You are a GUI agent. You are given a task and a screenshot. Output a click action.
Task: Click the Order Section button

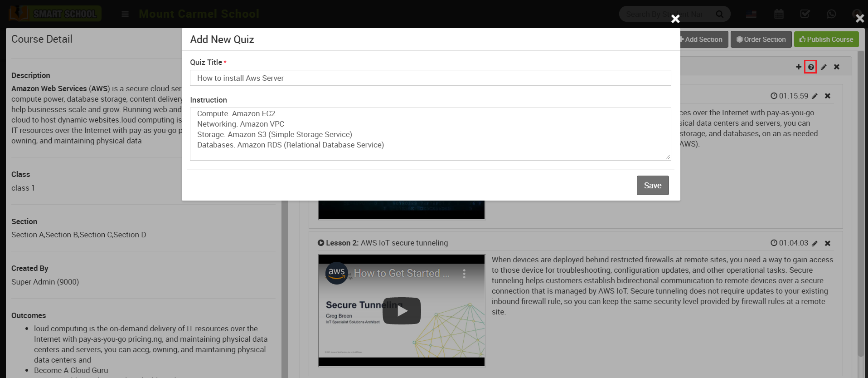click(761, 39)
